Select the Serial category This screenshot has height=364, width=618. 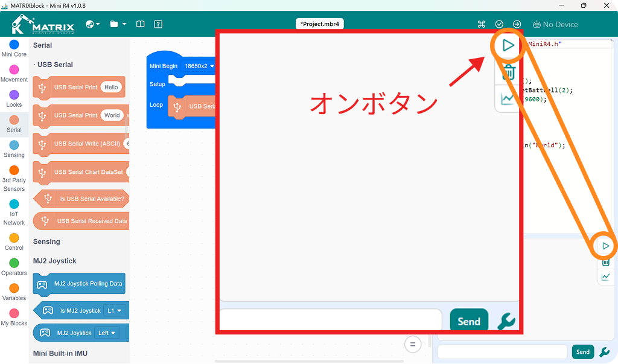pos(14,124)
